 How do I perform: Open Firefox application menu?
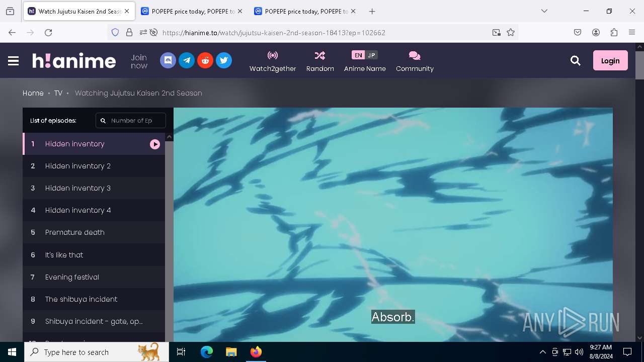(632, 32)
